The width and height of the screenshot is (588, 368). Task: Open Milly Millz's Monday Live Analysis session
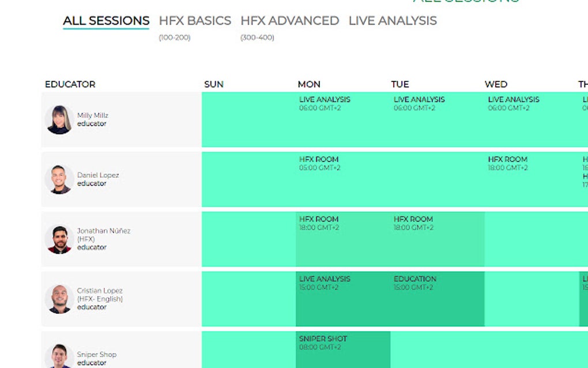pos(325,103)
